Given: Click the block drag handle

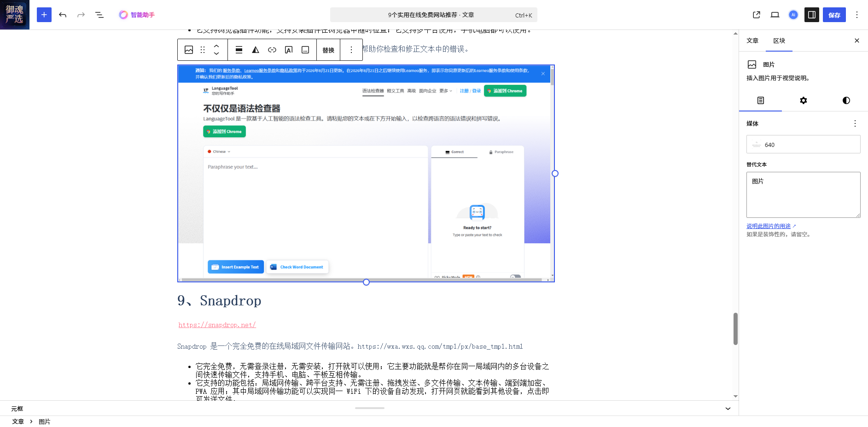Looking at the screenshot, I should (x=203, y=50).
